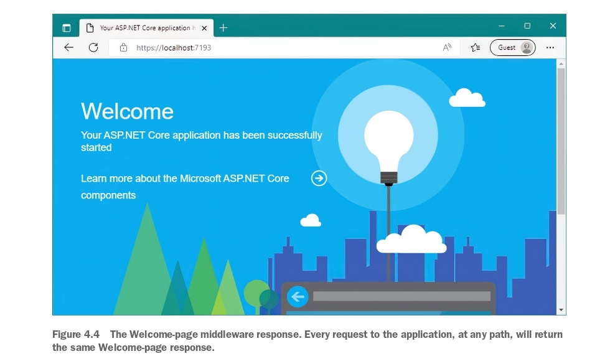The height and width of the screenshot is (364, 615).
Task: Open the Guest profile button
Action: click(513, 47)
